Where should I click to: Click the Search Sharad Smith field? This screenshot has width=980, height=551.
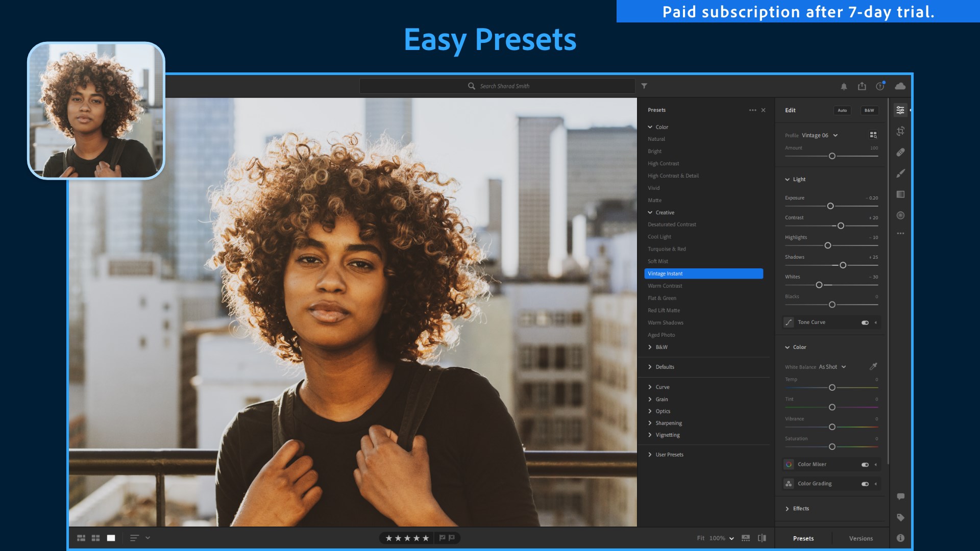[498, 86]
